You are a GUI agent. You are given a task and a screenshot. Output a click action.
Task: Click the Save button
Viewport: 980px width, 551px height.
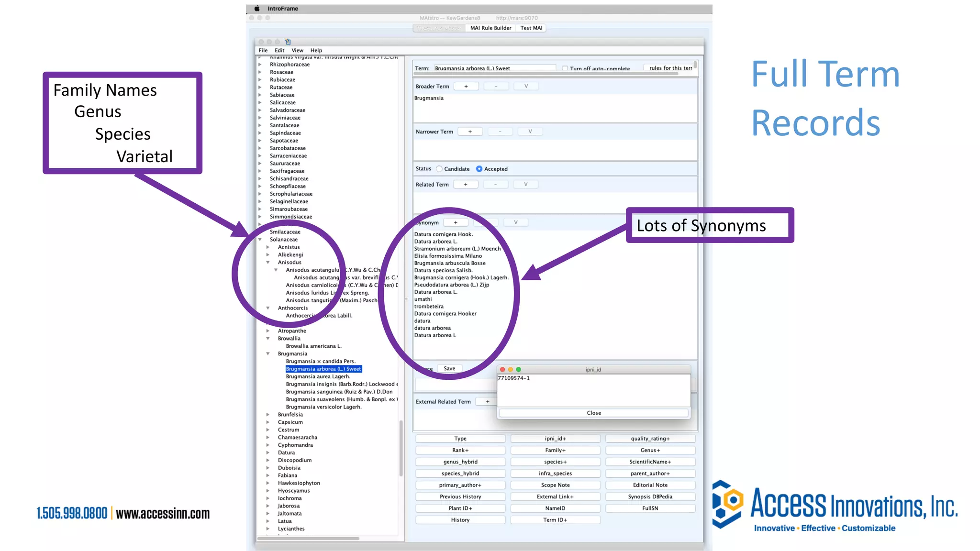point(449,369)
